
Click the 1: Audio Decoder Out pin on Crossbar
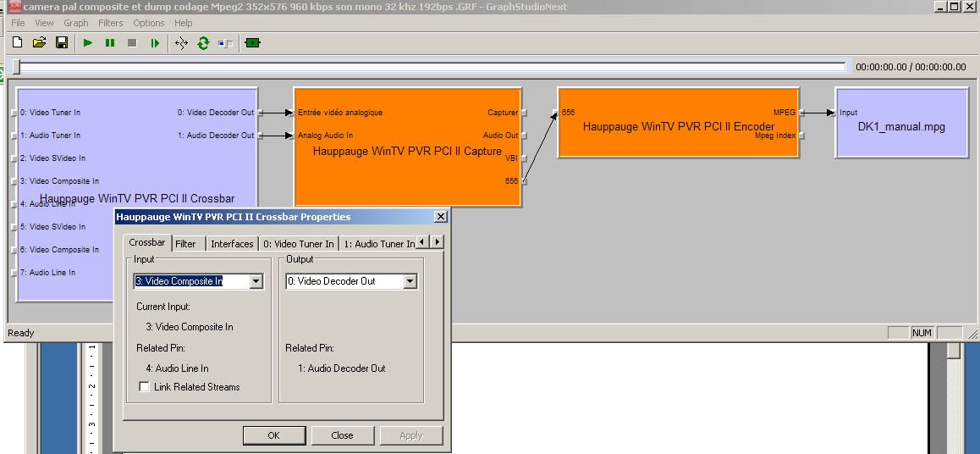[x=261, y=136]
